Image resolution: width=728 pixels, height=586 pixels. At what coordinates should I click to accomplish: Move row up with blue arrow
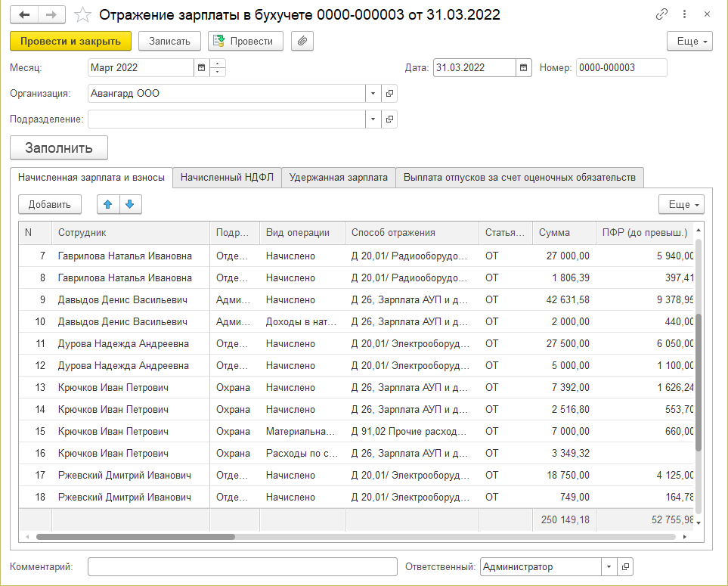coord(108,204)
